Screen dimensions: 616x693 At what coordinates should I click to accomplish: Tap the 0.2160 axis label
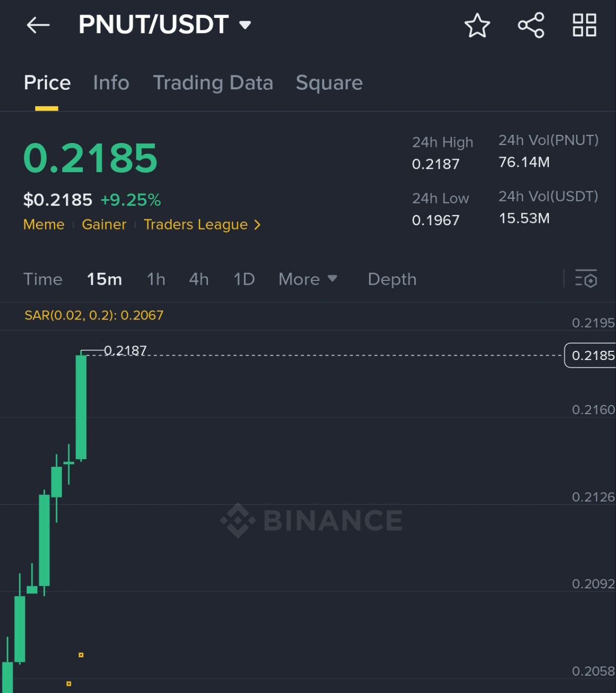[x=593, y=409]
